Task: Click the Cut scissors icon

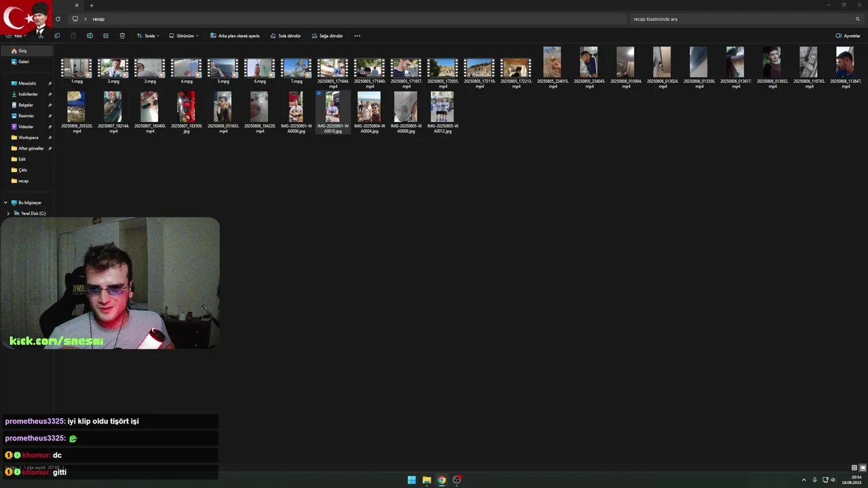Action: coord(41,36)
